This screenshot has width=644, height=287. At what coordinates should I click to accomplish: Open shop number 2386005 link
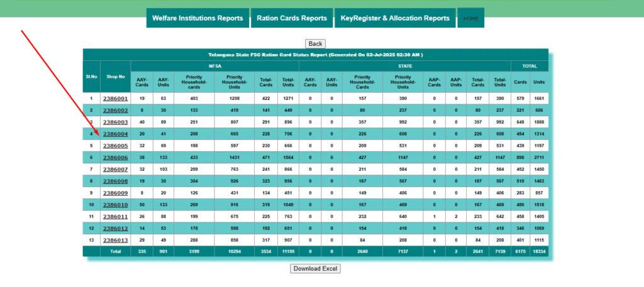116,146
